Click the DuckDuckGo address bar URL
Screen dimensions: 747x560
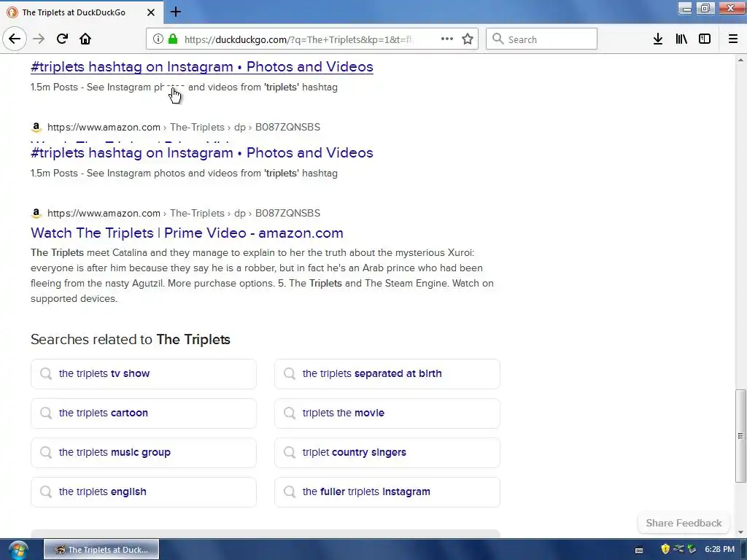click(x=298, y=39)
